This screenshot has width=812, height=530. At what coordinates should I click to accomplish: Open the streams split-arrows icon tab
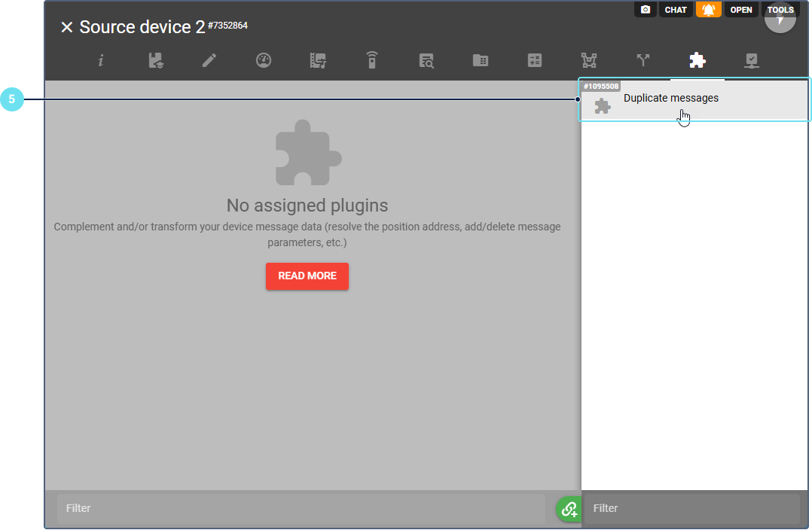coord(643,61)
